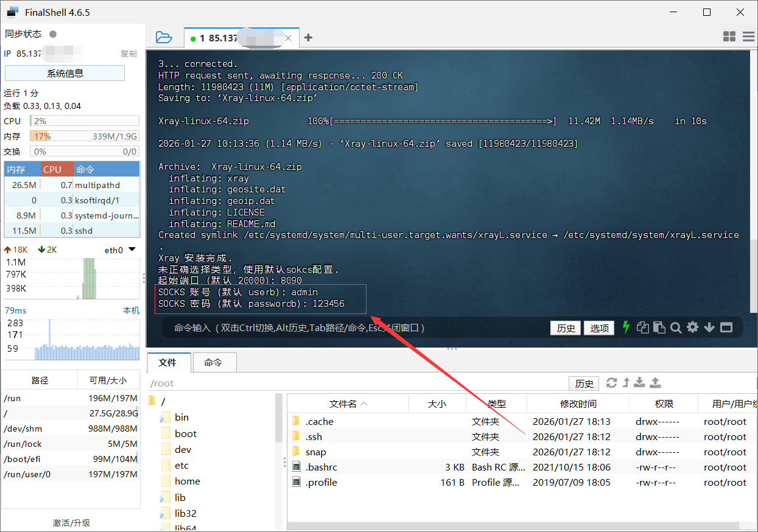Add a new session tab with plus
The image size is (758, 532).
308,38
